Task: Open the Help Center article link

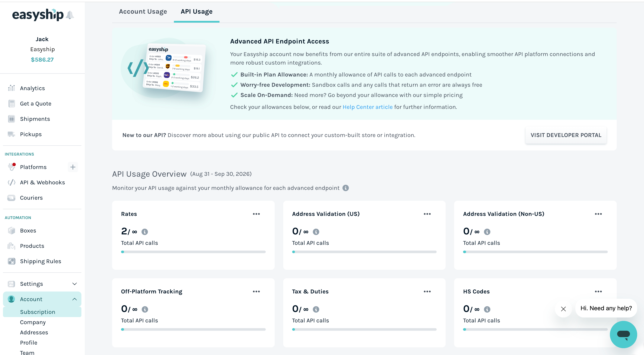Action: (x=368, y=107)
